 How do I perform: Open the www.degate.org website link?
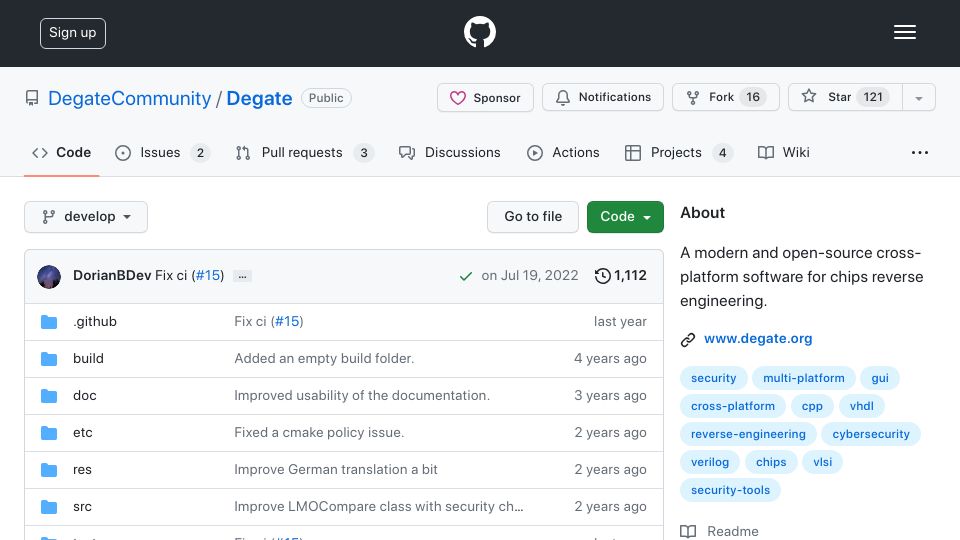pyautogui.click(x=758, y=339)
